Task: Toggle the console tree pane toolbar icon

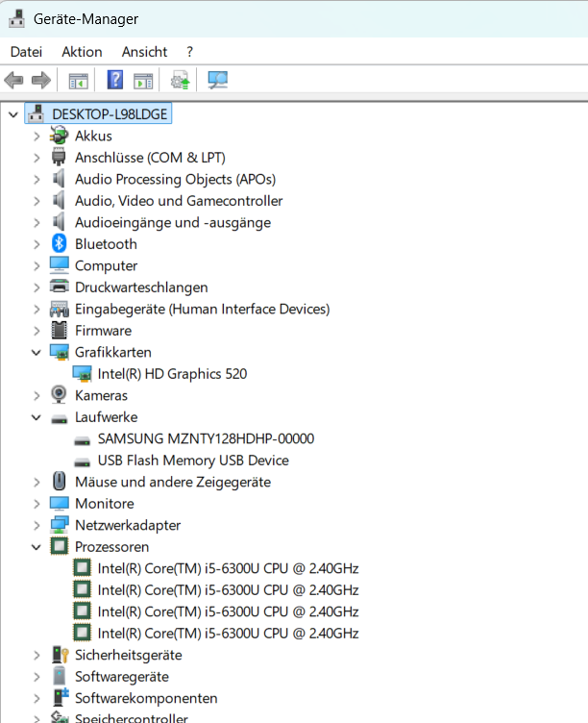Action: coord(79,81)
